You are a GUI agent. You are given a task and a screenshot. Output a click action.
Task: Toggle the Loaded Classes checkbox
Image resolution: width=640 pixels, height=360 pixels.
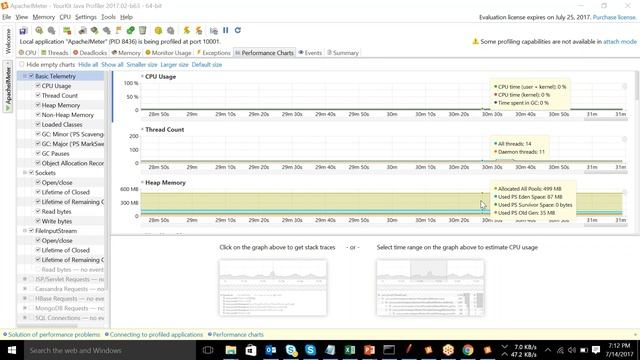pos(38,124)
